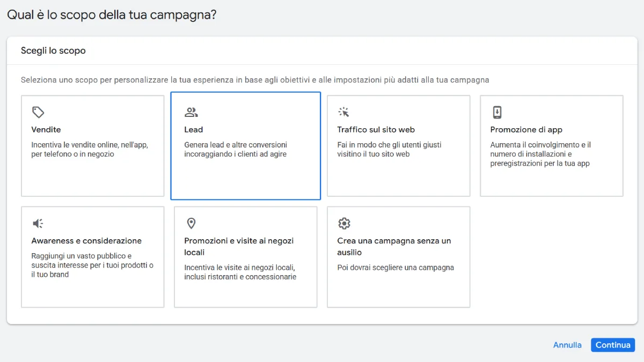
Task: Click the speaker icon on Awareness e considerazione
Action: (x=38, y=223)
